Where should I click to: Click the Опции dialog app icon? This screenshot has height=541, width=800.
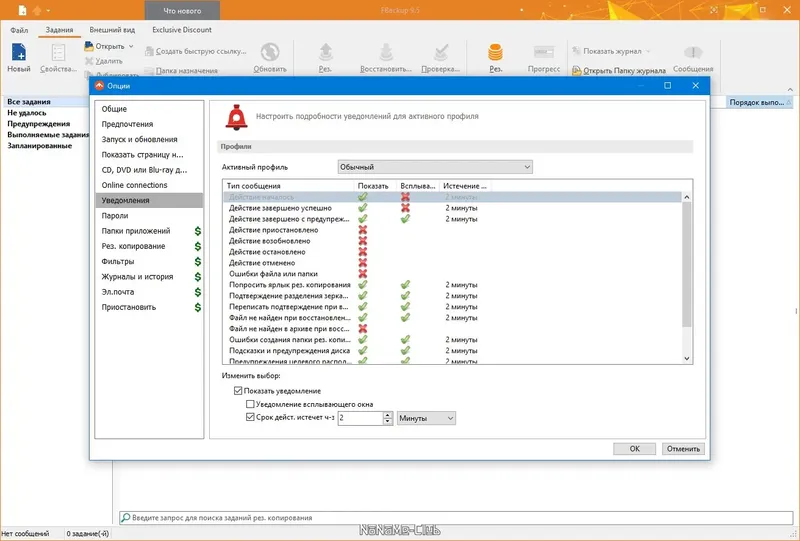tap(99, 86)
